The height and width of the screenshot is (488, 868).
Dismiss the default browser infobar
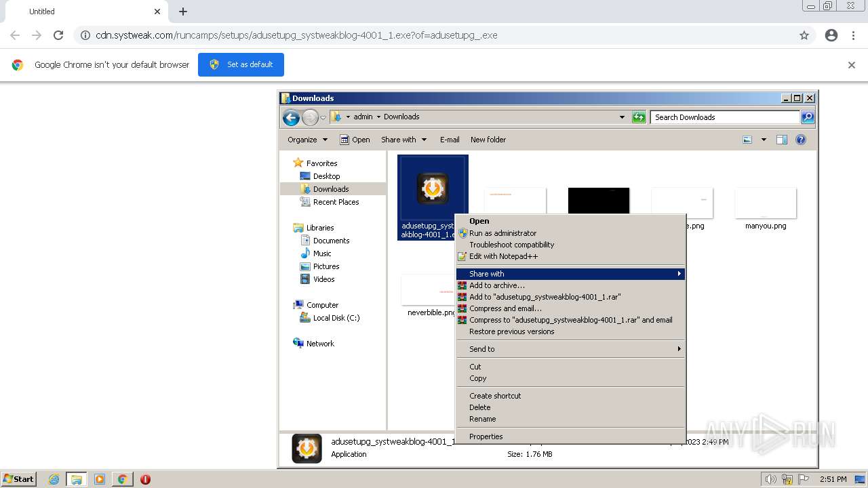(x=852, y=65)
